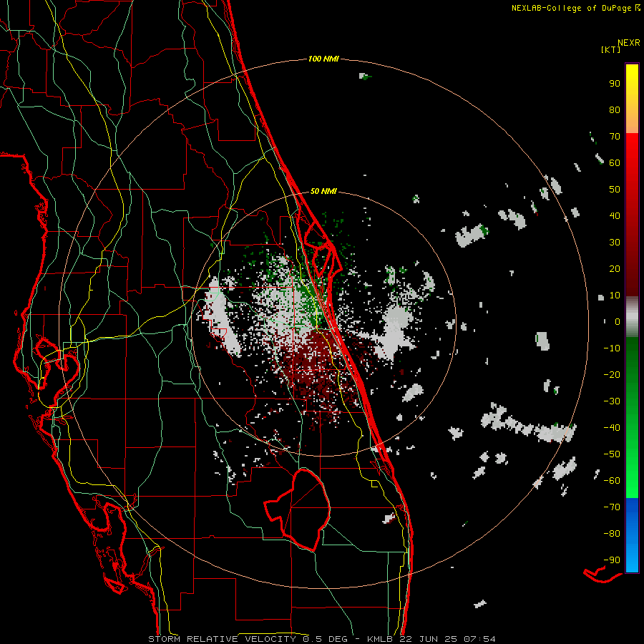Select the 90 value on the velocity scale
644x644 pixels.
(x=615, y=84)
